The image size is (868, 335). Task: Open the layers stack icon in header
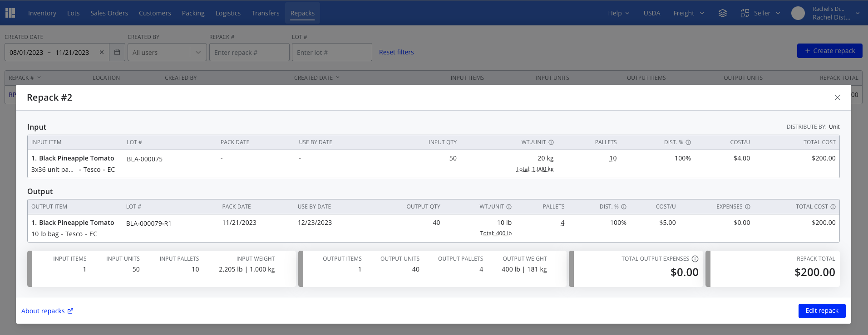[723, 13]
